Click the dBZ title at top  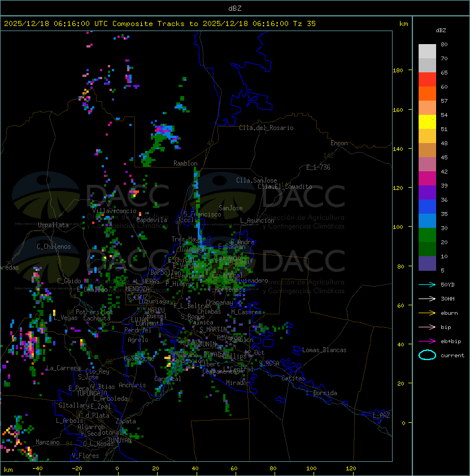tap(235, 8)
